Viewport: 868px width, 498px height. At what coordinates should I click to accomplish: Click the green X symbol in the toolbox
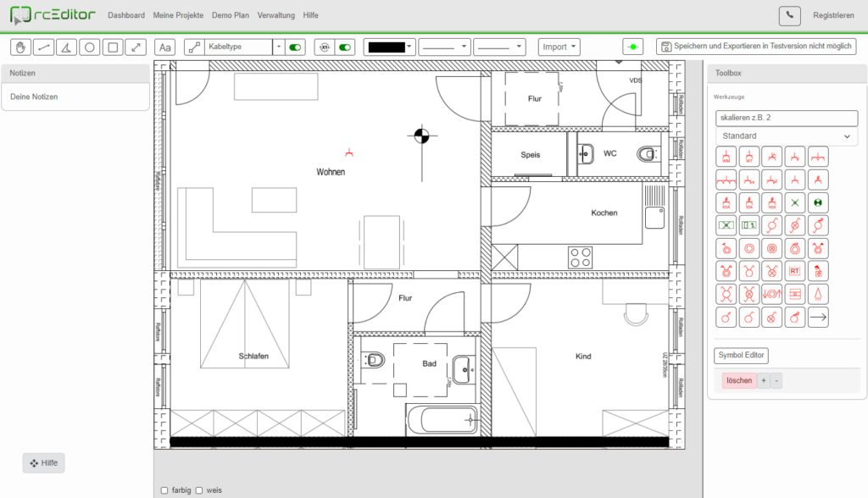coord(794,202)
